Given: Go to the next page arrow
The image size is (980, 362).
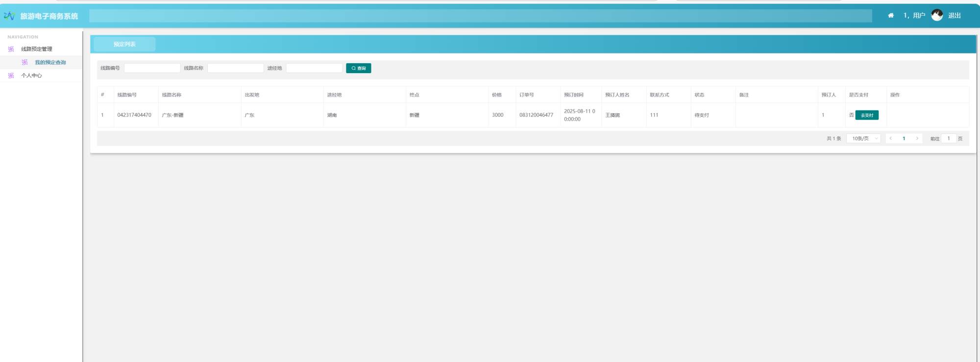Looking at the screenshot, I should (917, 138).
